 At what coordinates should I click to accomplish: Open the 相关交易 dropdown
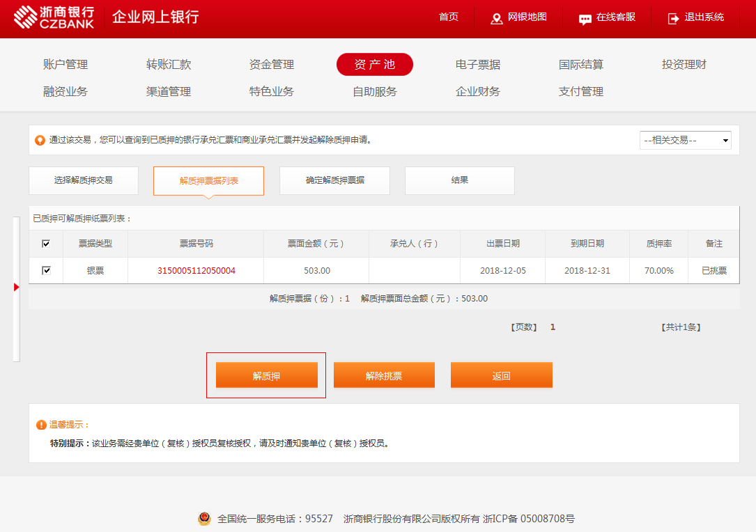pos(685,140)
